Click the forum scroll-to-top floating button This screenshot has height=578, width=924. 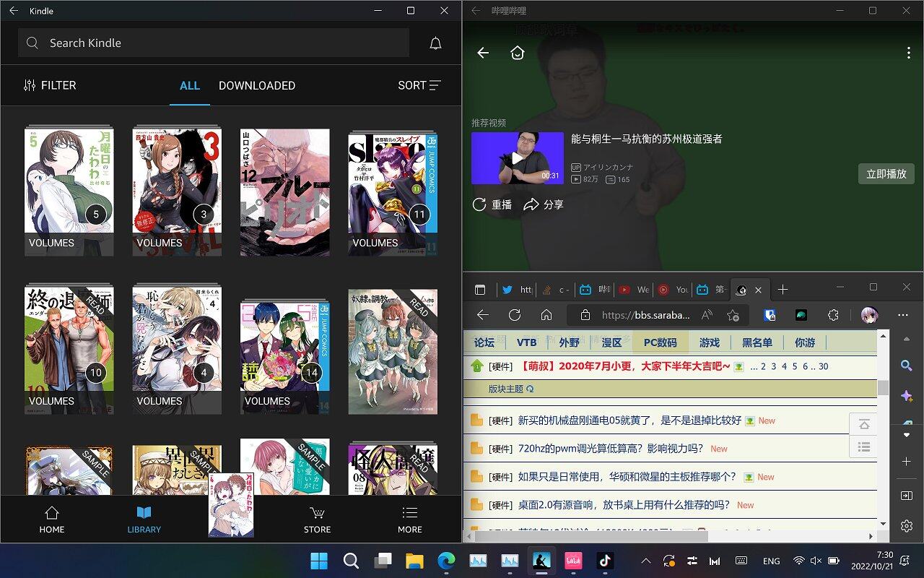(x=863, y=425)
